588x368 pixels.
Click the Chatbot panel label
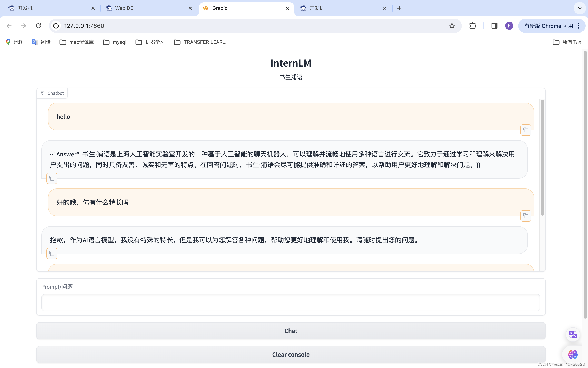[52, 93]
